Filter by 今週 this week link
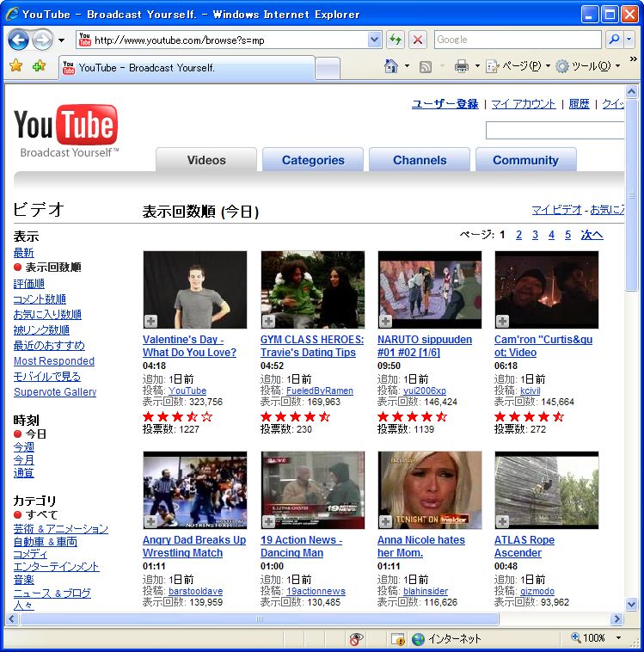This screenshot has width=644, height=652. [24, 447]
